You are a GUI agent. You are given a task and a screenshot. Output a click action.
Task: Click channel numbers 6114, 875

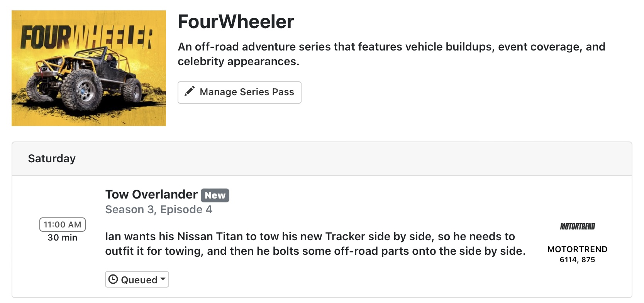577,260
